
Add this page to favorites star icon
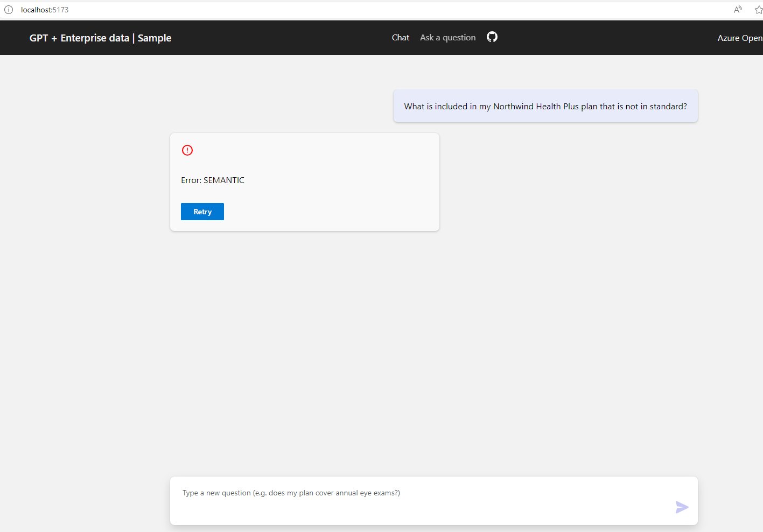pyautogui.click(x=759, y=9)
